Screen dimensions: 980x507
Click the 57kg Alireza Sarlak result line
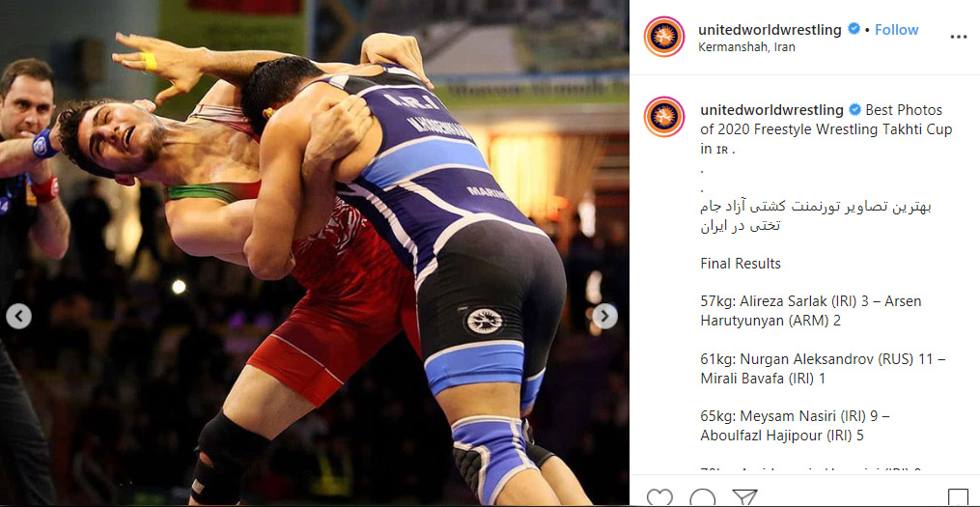coord(811,311)
